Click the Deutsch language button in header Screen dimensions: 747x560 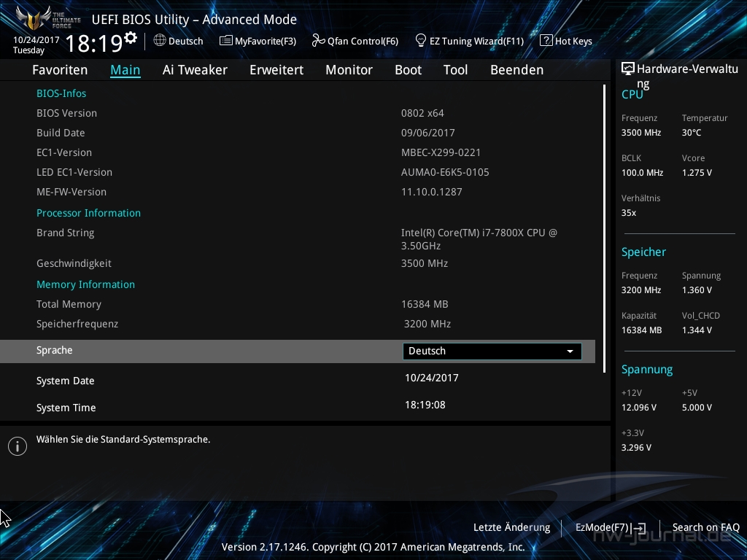tap(179, 41)
